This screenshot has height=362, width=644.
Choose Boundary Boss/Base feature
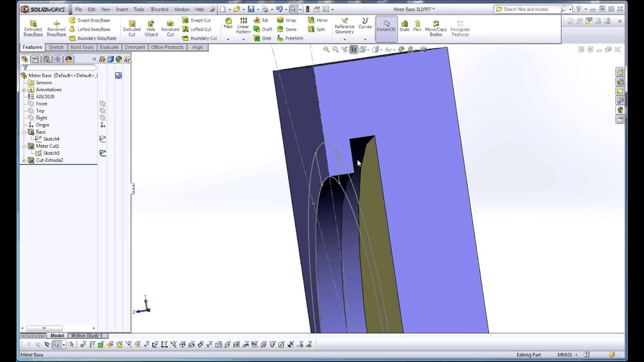point(93,38)
